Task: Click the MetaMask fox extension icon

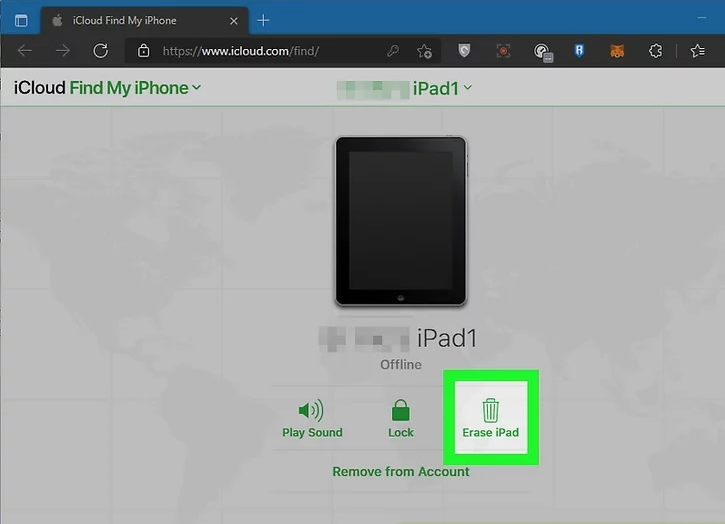Action: click(618, 51)
